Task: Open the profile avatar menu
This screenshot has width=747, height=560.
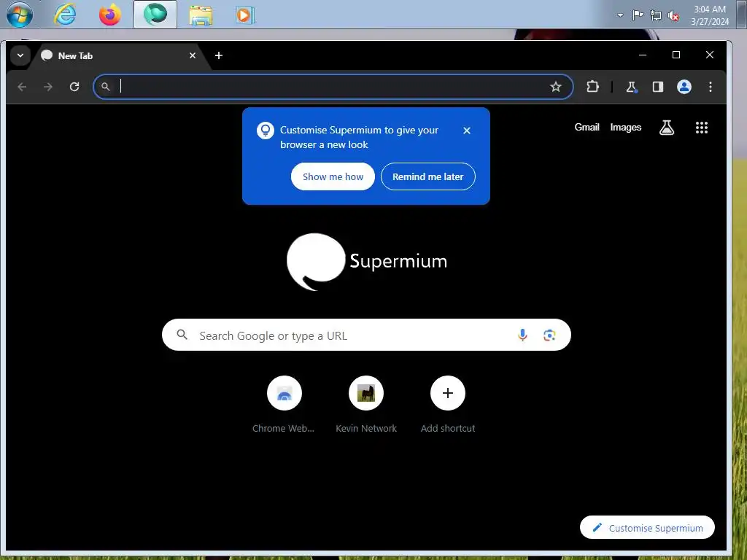Action: coord(684,87)
